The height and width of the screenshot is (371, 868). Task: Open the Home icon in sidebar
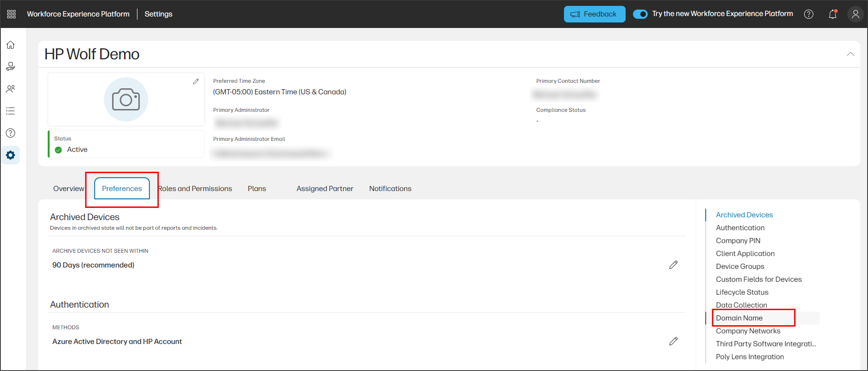[x=11, y=45]
